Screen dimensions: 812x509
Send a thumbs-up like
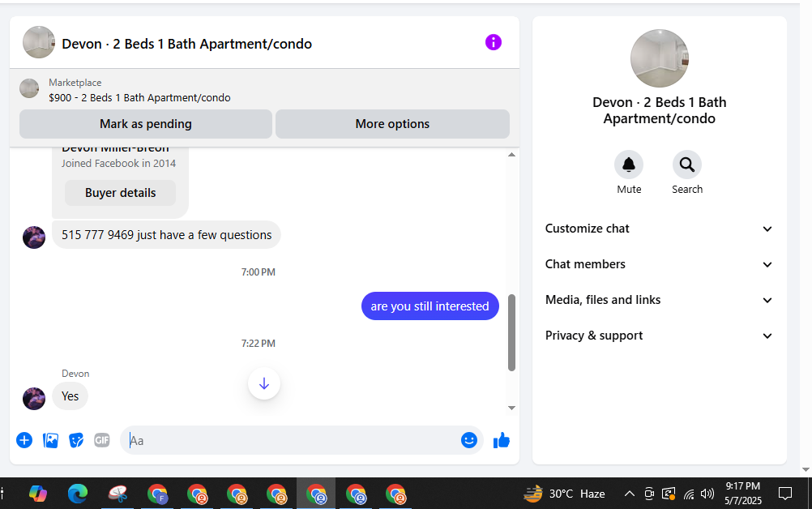[x=502, y=440]
